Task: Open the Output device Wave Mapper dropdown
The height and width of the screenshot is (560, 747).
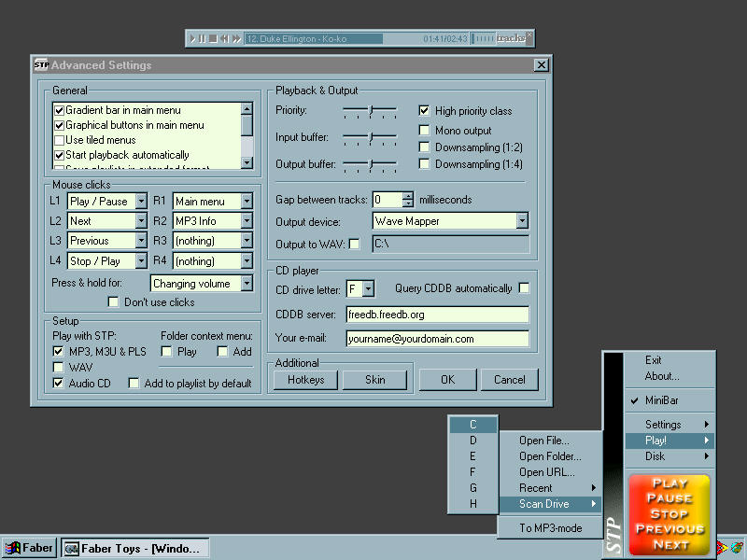Action: click(x=521, y=221)
